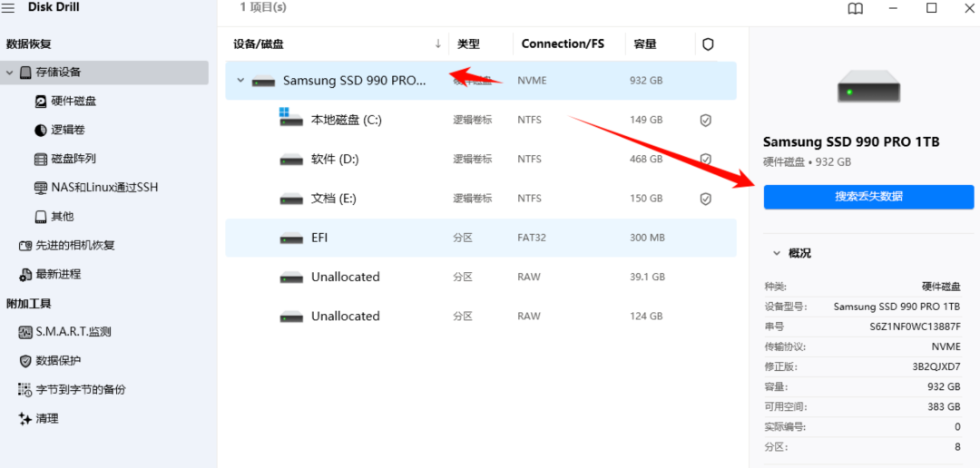Click the shield protection column header icon
This screenshot has height=468, width=980.
tap(708, 44)
